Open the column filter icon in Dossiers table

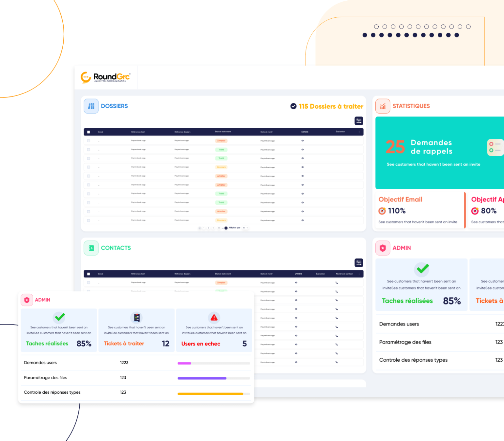pos(359,121)
